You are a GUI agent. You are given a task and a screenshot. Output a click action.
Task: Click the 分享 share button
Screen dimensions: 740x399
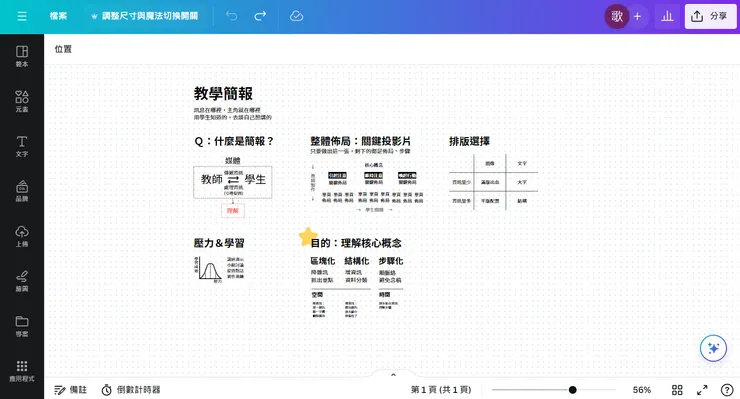pos(710,17)
